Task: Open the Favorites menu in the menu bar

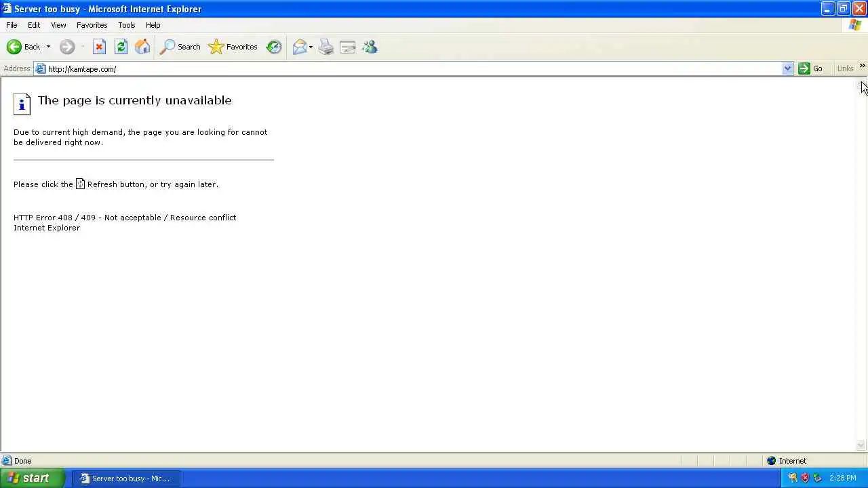Action: (92, 25)
